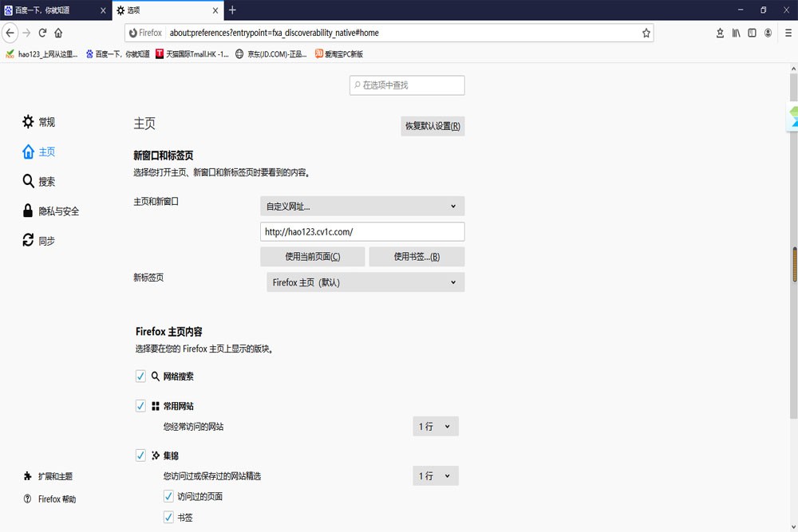Close the 选项 tab
Screen dimensions: 798x532
click(x=215, y=10)
